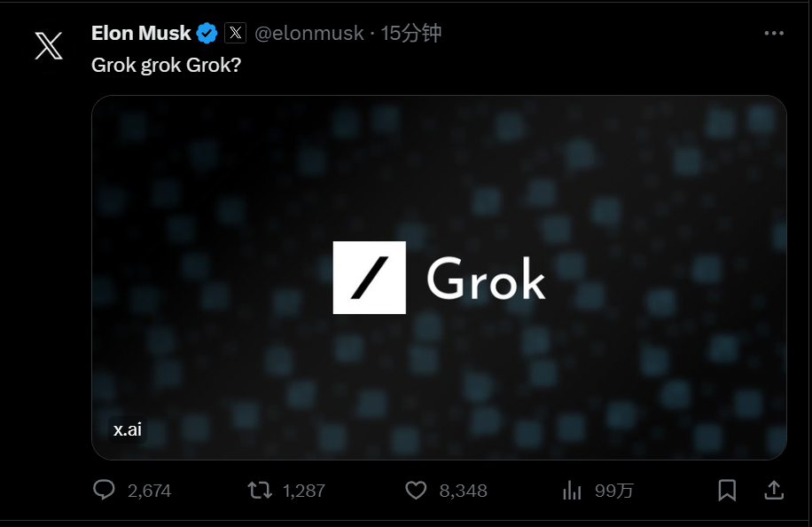
Task: Open the @elonmusk handle link
Action: tap(309, 33)
